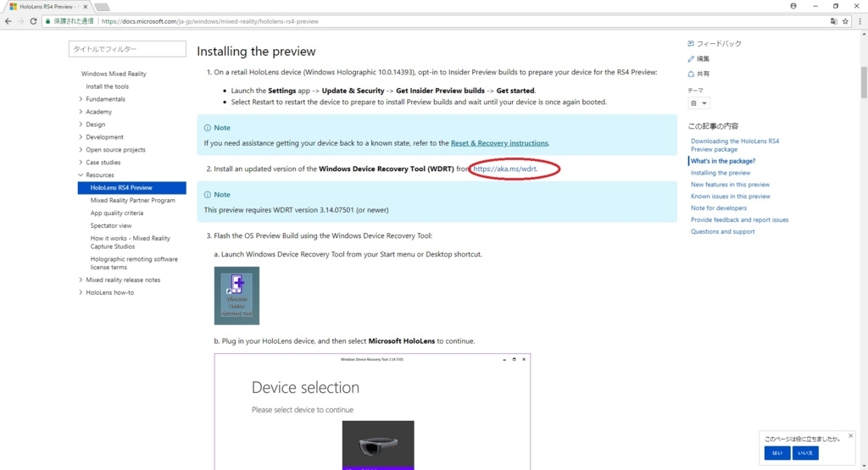Bookmark this page with the star icon
The width and height of the screenshot is (868, 470).
[x=845, y=21]
